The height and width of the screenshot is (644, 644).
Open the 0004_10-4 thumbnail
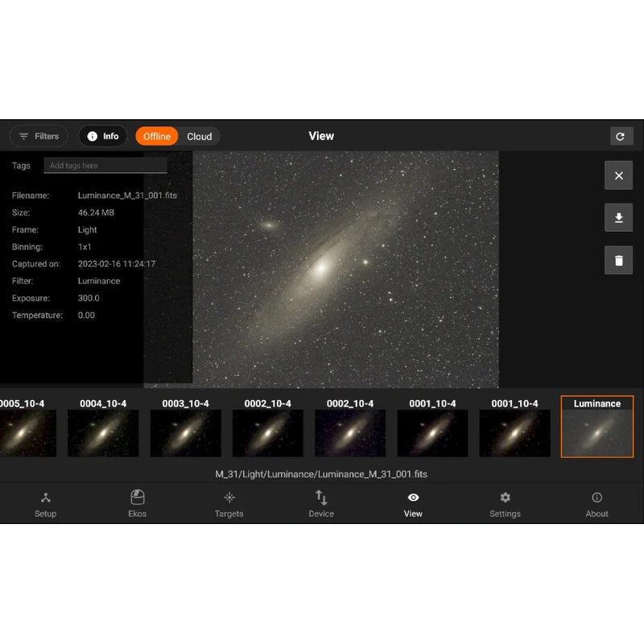click(x=103, y=427)
